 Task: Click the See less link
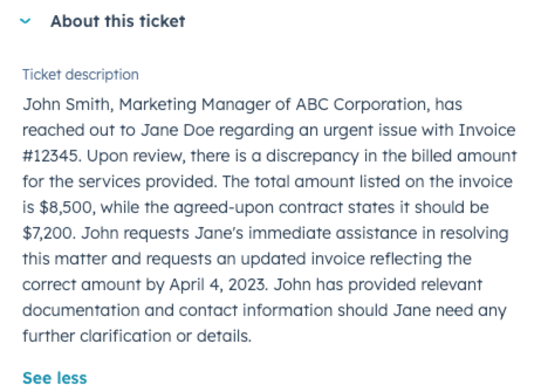pyautogui.click(x=54, y=378)
